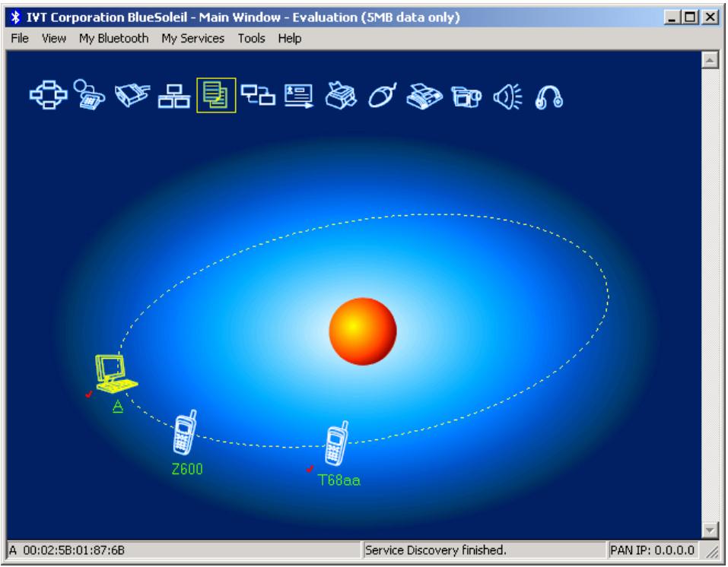Click the vertical scrollbar track
Image resolution: width=728 pixels, height=567 pixels.
(x=710, y=295)
